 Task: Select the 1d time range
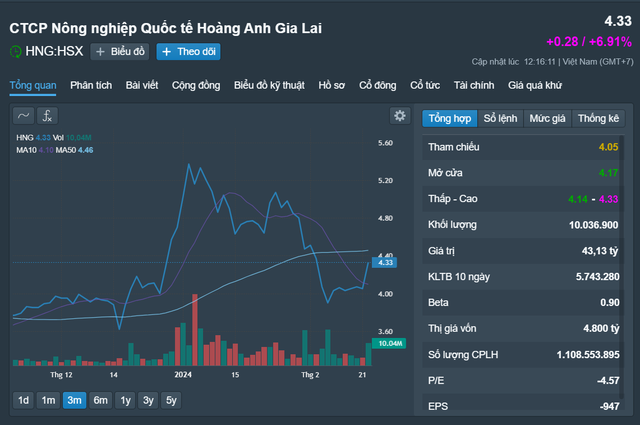coord(23,400)
